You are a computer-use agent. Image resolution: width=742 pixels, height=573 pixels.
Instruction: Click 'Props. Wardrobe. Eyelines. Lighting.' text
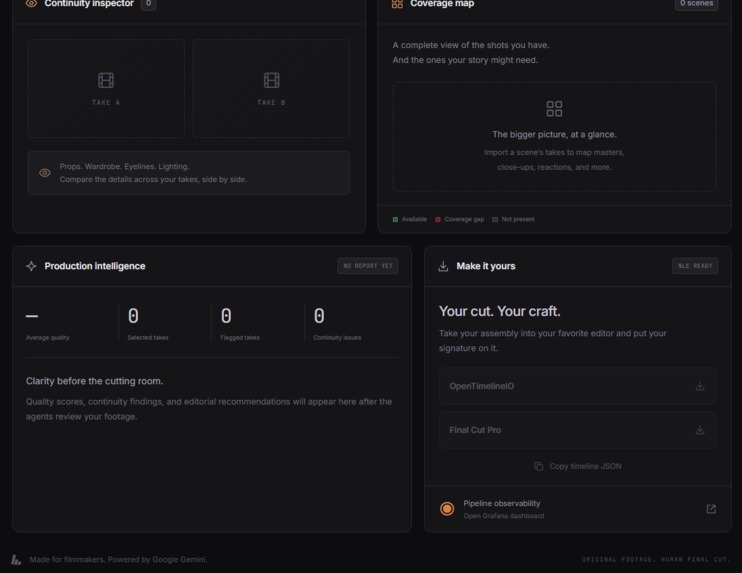tap(124, 167)
